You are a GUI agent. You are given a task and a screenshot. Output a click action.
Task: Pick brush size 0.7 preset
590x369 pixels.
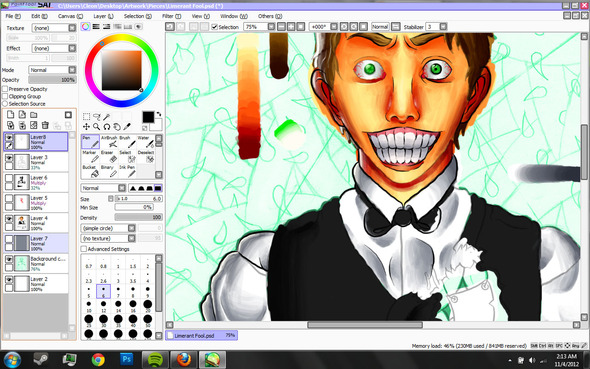click(x=88, y=262)
